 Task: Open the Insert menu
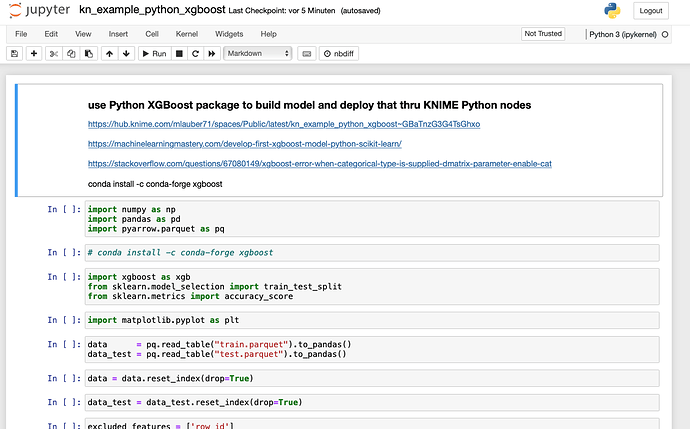tap(118, 34)
